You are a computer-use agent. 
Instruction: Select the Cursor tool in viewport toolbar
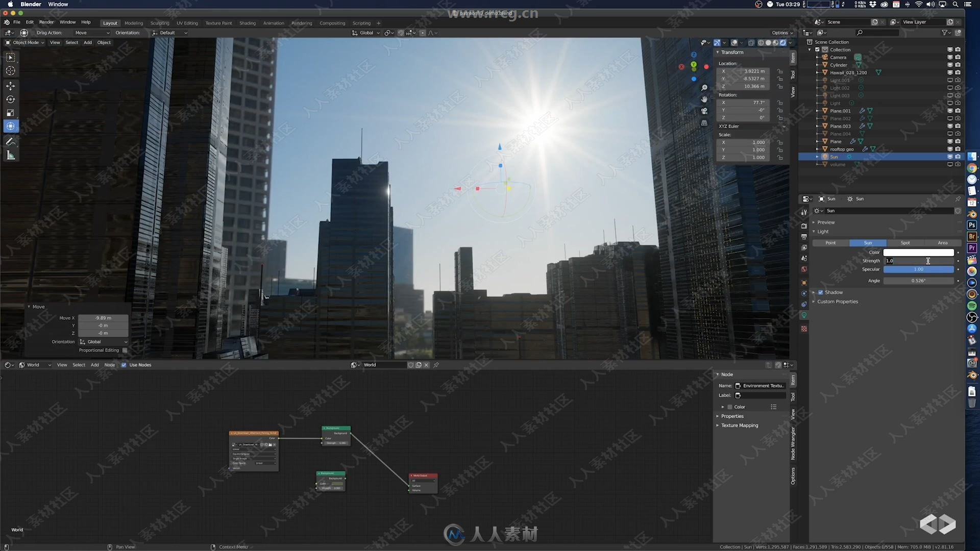pos(10,71)
